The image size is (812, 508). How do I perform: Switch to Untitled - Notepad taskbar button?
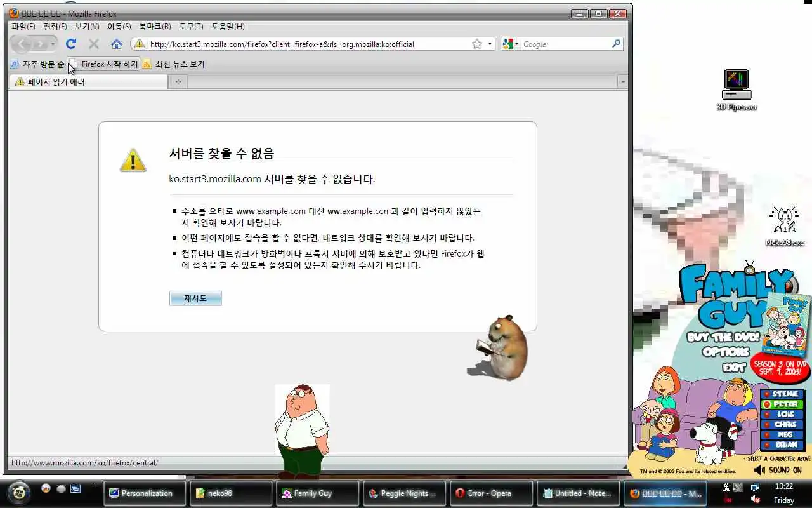click(x=578, y=493)
